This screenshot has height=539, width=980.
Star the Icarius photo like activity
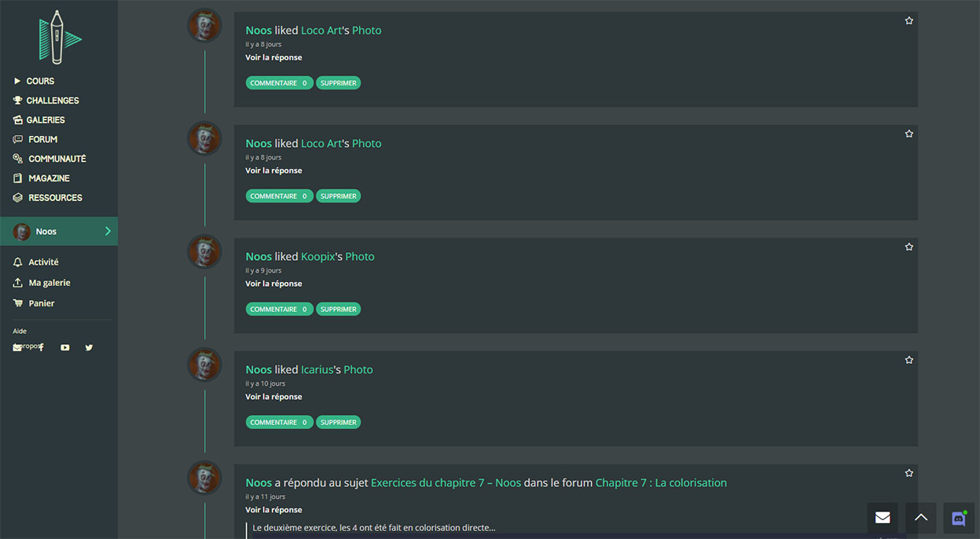909,360
